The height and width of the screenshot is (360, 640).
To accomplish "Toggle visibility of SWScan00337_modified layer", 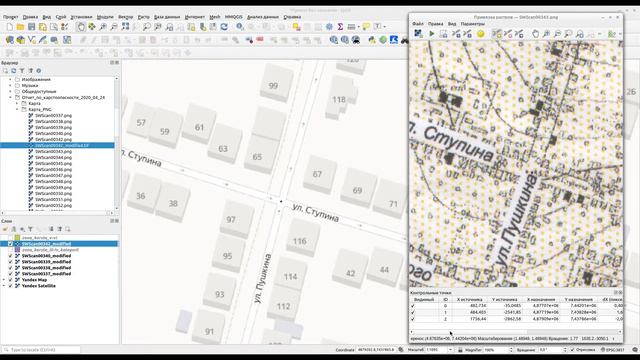I will coord(11,274).
